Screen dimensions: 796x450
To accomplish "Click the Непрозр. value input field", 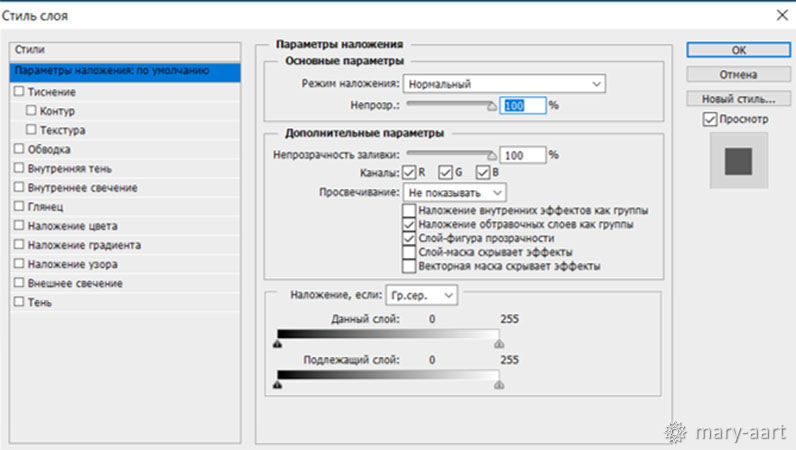I will coord(523,105).
